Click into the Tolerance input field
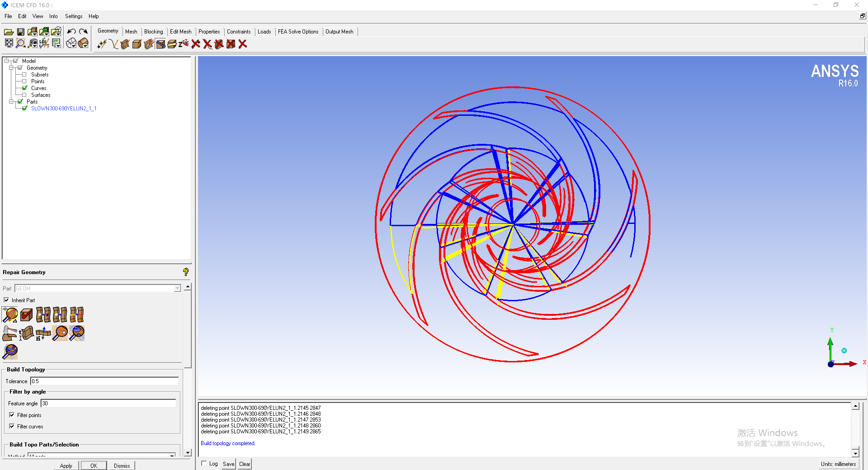 (104, 381)
